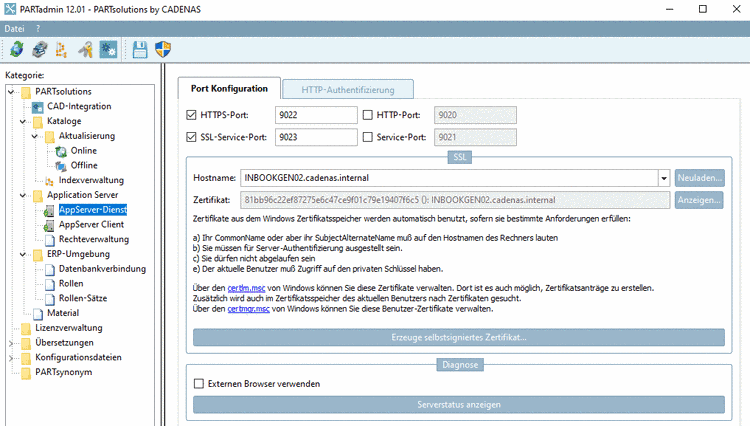This screenshot has height=426, width=750.
Task: Click the Neuladen... button
Action: tap(700, 178)
